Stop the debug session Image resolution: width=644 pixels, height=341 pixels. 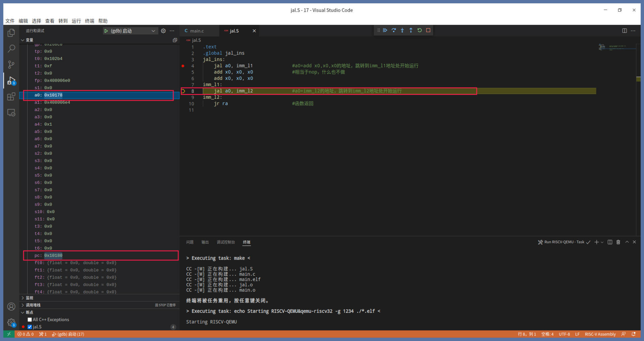[428, 30]
